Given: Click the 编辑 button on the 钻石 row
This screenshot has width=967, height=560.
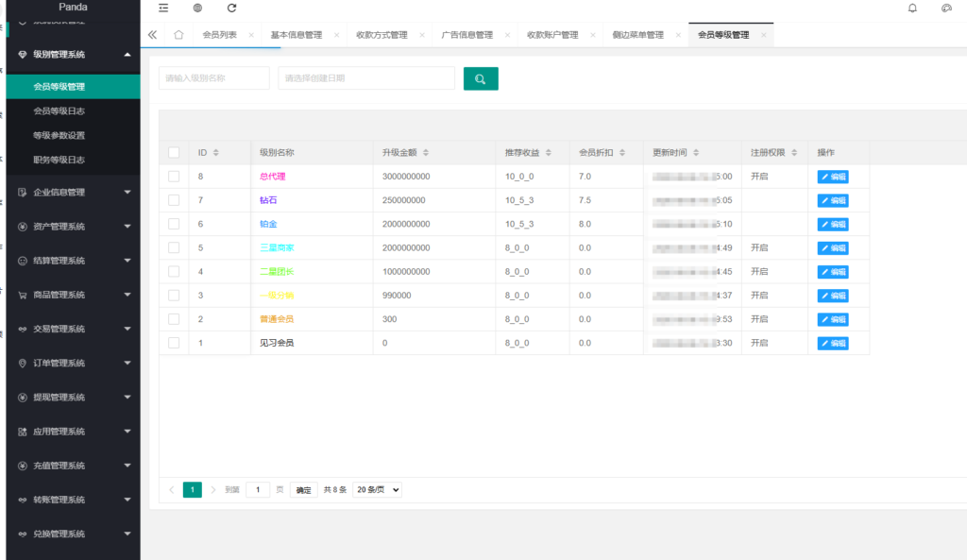Looking at the screenshot, I should tap(832, 200).
